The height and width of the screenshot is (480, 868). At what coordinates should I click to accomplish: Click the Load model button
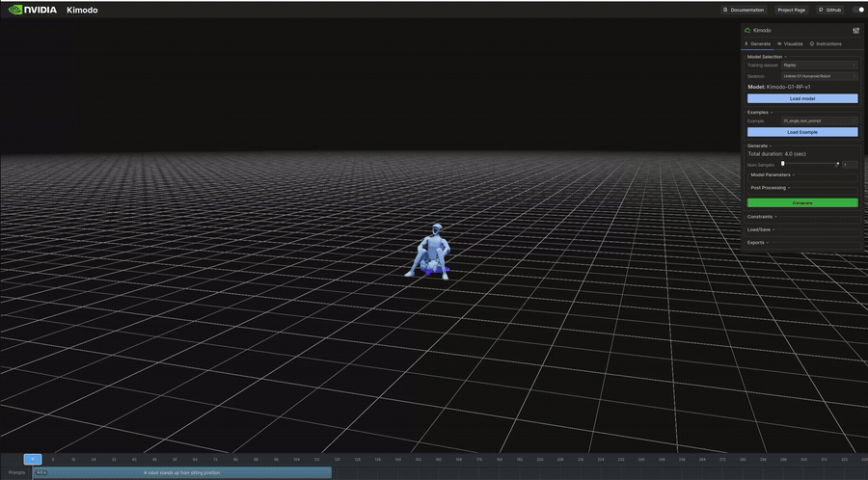(802, 98)
